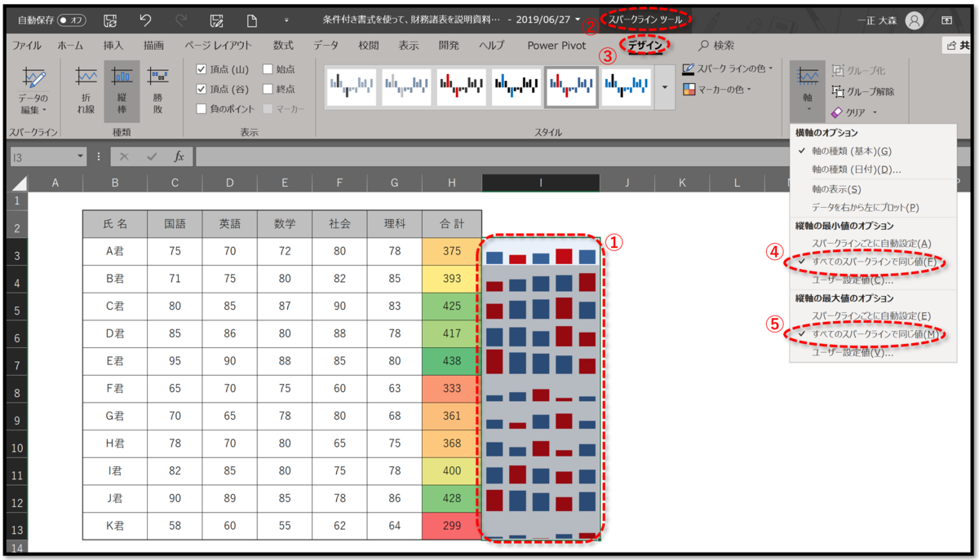This screenshot has width=979, height=560.
Task: Open the ファイル tab
Action: pyautogui.click(x=28, y=46)
